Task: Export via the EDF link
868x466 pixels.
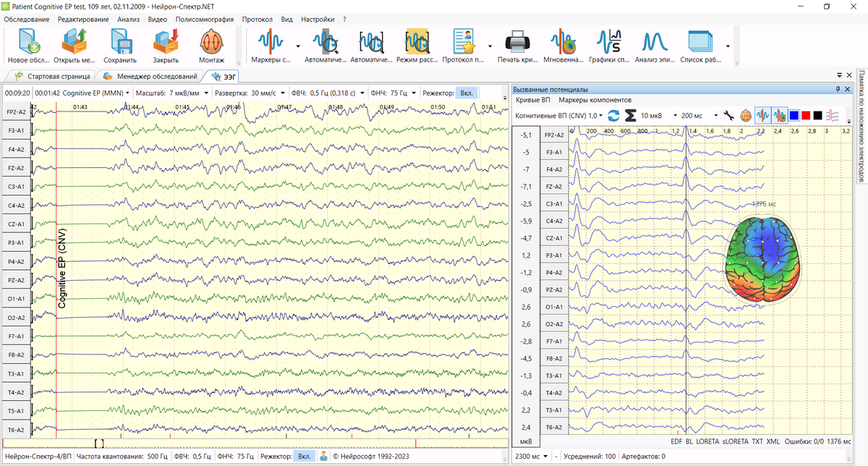Action: pos(676,441)
